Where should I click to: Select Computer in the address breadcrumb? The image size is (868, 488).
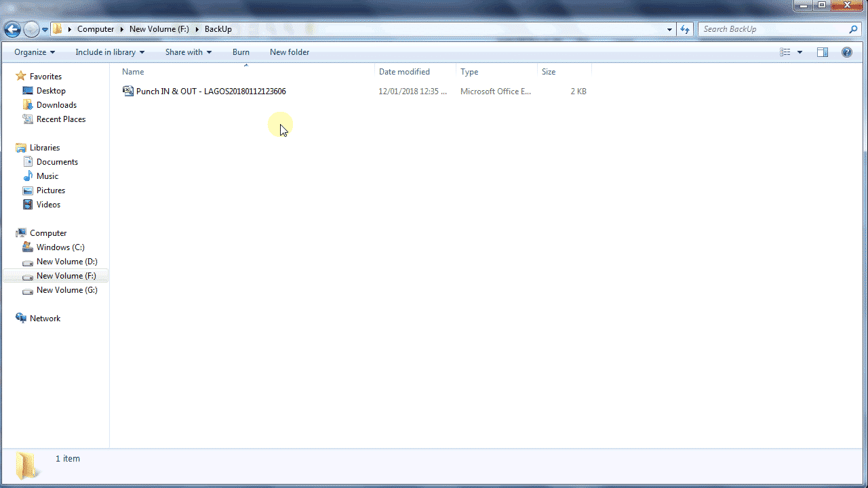(96, 29)
